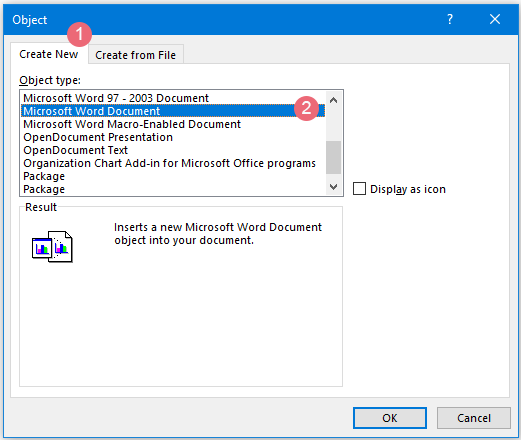
Task: Close the Object dialog with X
Action: 495,19
